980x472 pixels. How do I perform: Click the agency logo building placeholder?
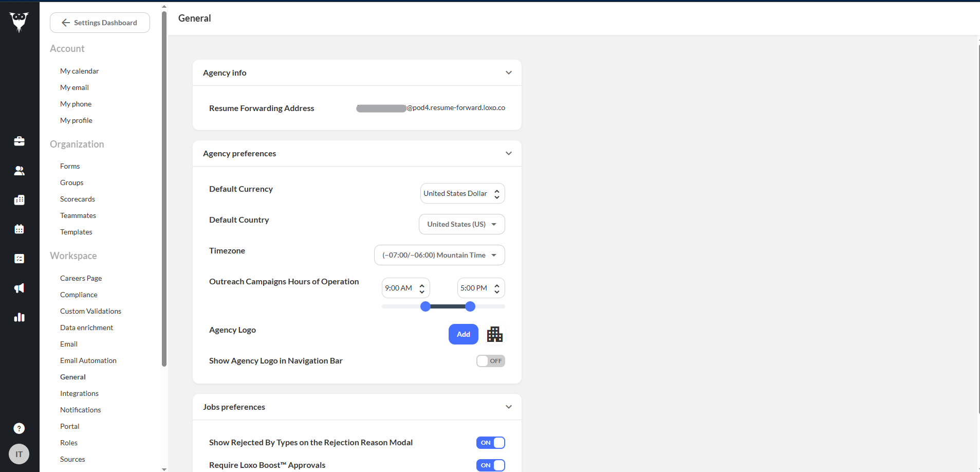(495, 334)
